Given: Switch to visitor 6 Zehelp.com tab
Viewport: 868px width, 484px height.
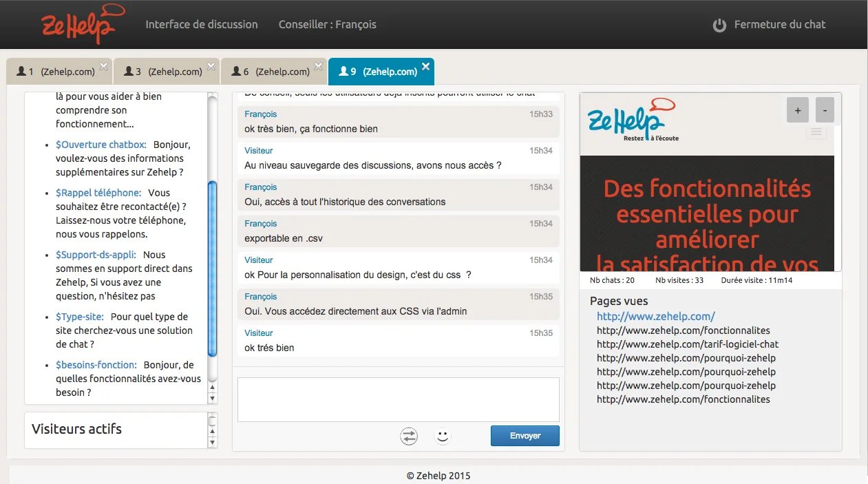Looking at the screenshot, I should tap(274, 72).
